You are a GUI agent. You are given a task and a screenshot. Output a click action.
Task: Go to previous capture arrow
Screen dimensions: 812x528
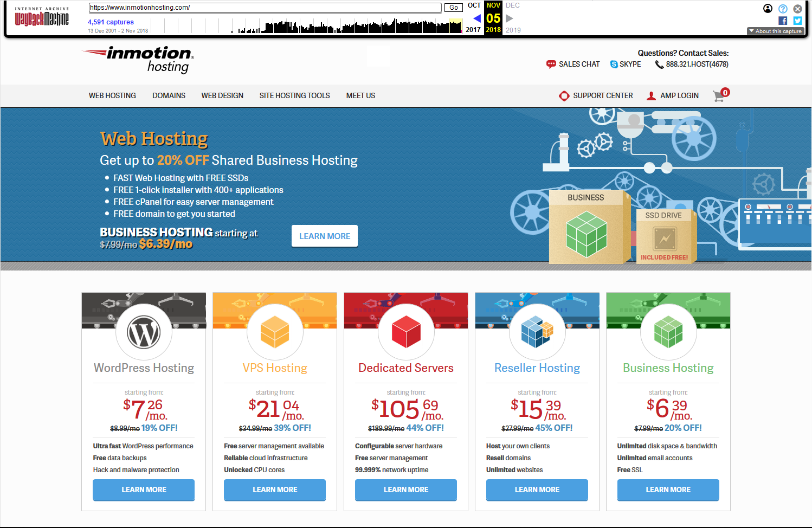click(477, 18)
